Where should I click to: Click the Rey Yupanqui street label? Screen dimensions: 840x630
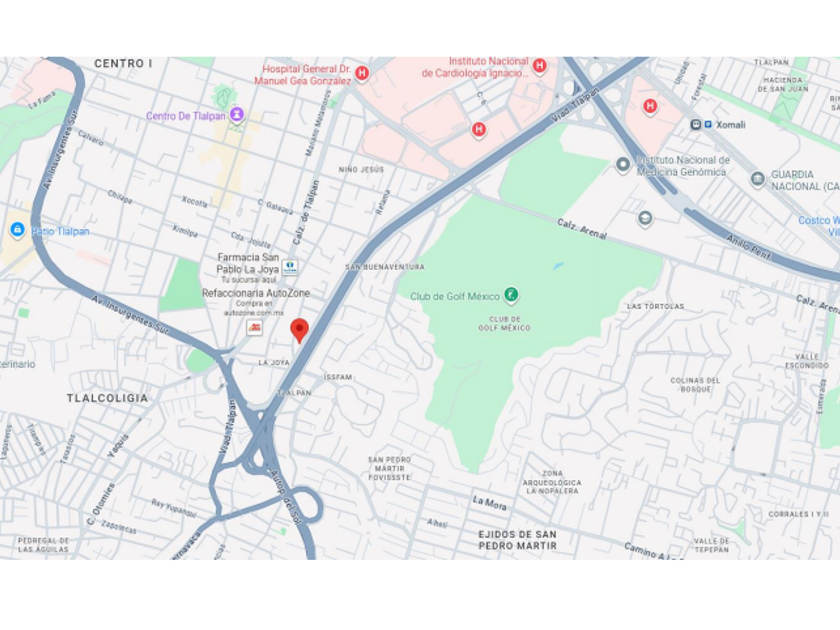pos(174,508)
